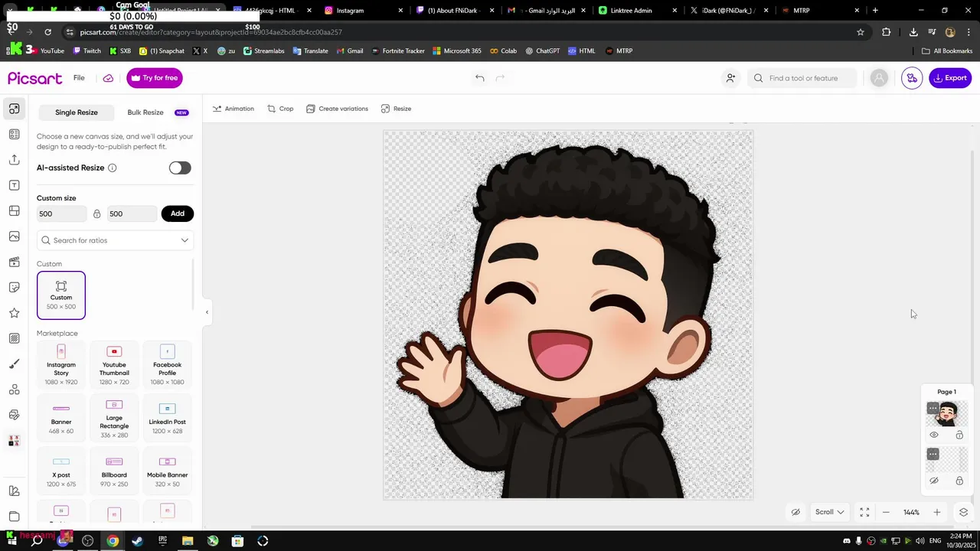The width and height of the screenshot is (980, 551).
Task: Collapse the left panel with the arrow handle
Action: (207, 312)
